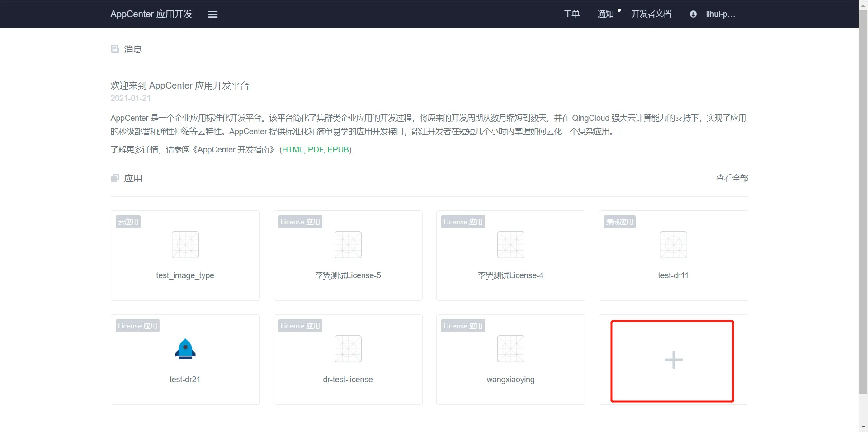Click the page vertical scrollbar thumb
This screenshot has height=432, width=868.
coord(863,202)
